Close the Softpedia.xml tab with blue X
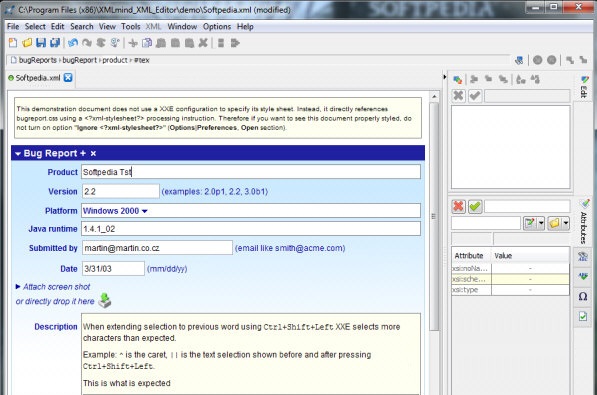The image size is (597, 395). pyautogui.click(x=68, y=77)
